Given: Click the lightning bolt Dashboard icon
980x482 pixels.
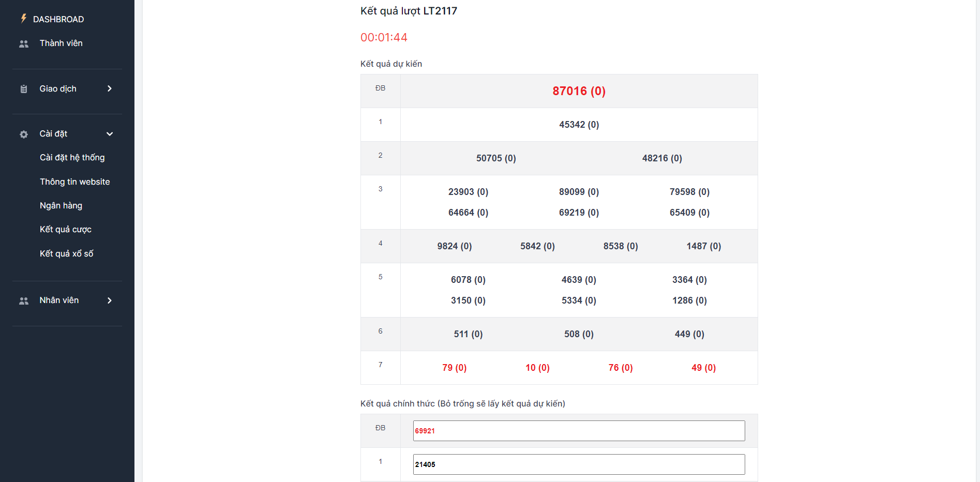Looking at the screenshot, I should point(24,19).
